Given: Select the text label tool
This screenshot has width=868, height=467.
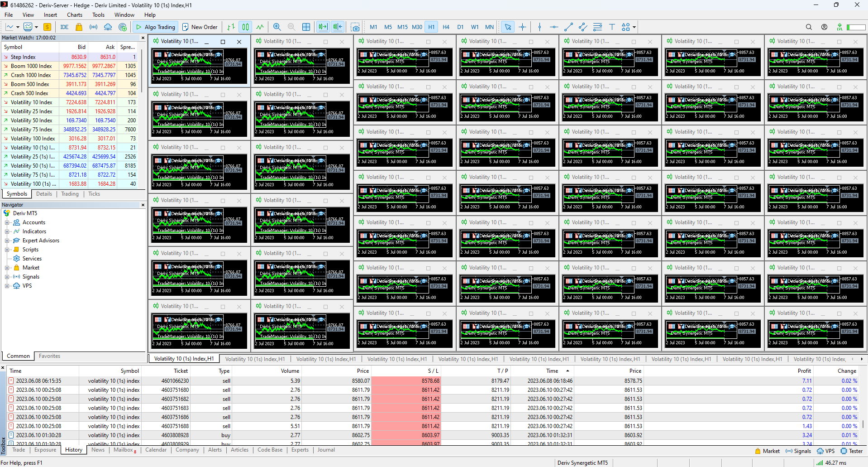Looking at the screenshot, I should pyautogui.click(x=612, y=27).
